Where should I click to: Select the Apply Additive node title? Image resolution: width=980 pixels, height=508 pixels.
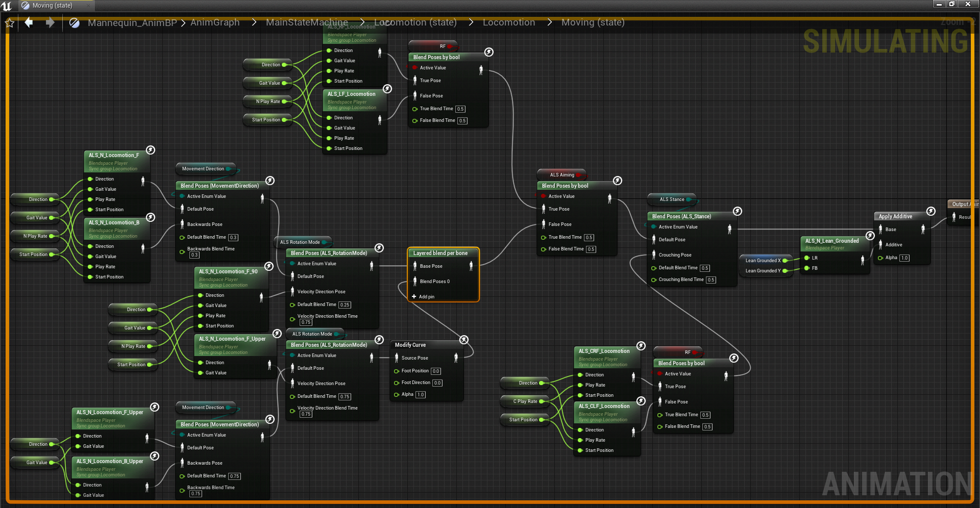coord(895,216)
